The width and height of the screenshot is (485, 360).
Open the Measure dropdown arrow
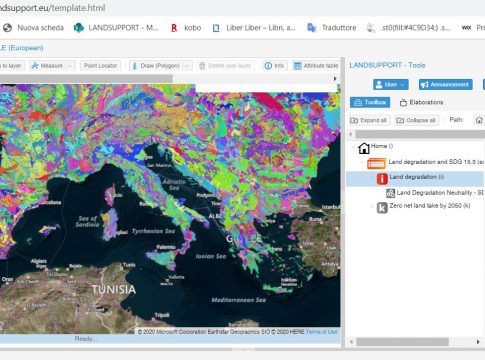coord(70,66)
